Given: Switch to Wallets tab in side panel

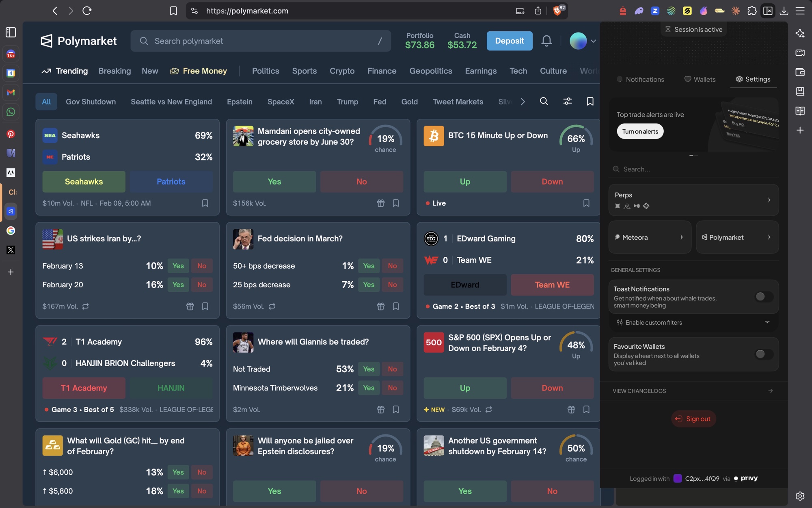Looking at the screenshot, I should tap(700, 79).
